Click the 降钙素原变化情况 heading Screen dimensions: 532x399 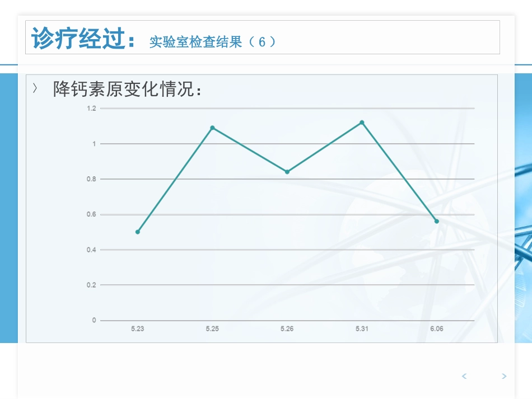[127, 89]
